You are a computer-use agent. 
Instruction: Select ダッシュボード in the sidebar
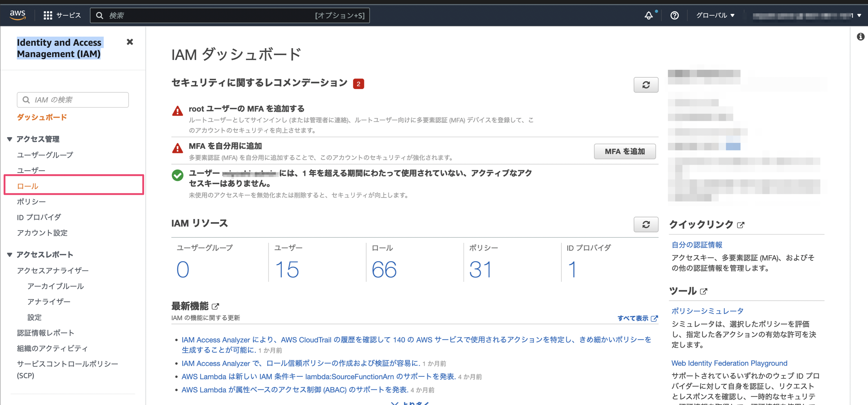click(42, 117)
